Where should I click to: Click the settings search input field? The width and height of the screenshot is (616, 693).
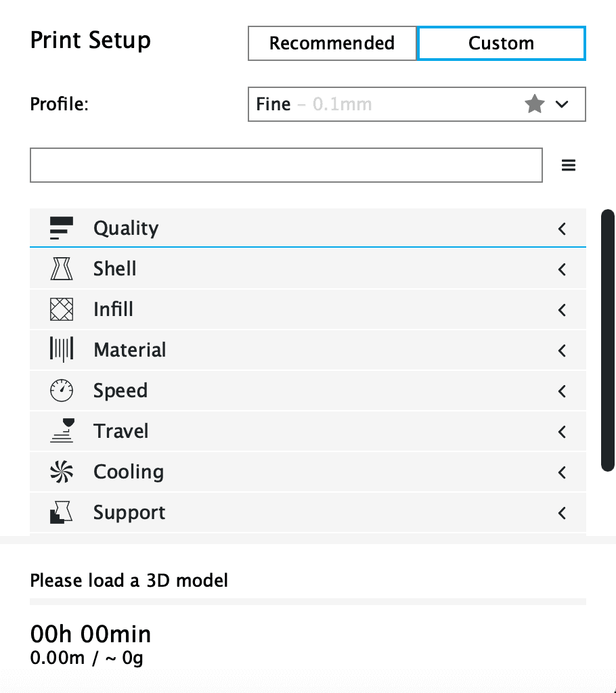[286, 165]
